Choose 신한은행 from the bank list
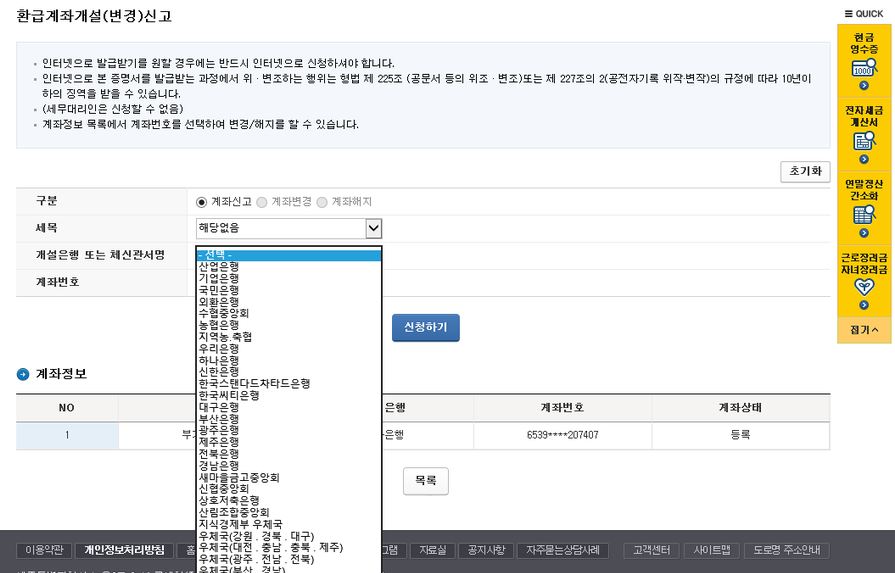 [219, 372]
